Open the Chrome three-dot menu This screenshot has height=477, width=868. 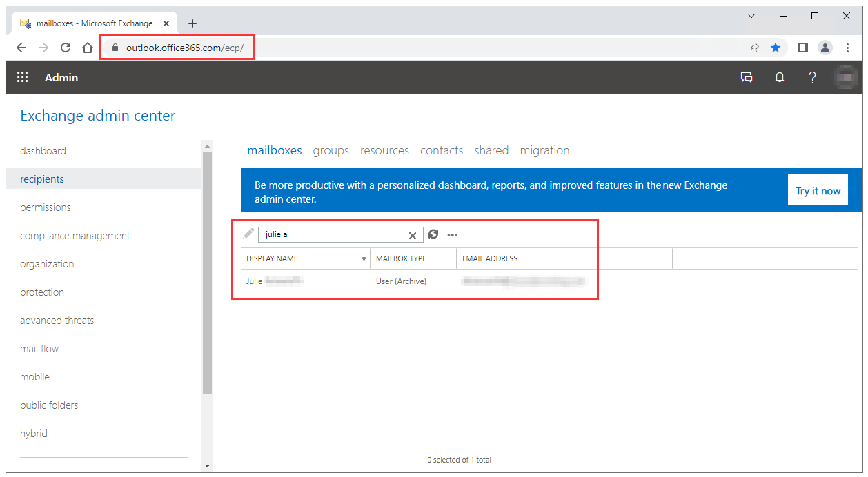coord(848,48)
